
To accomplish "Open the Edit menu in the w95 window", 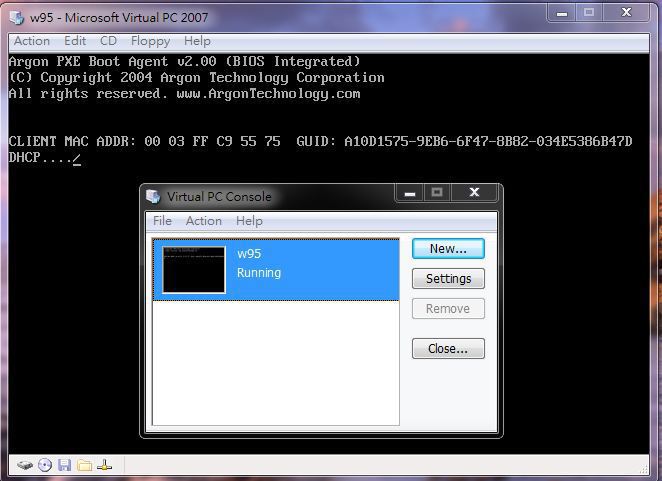I will pos(75,41).
